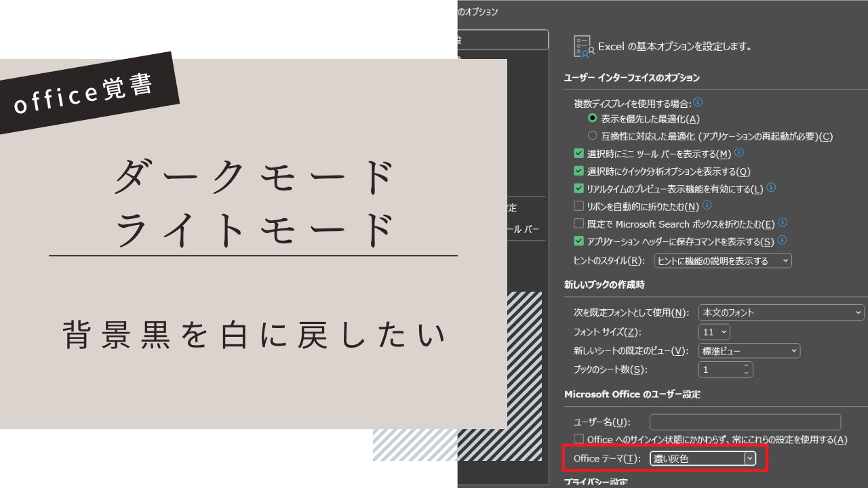Open the Office テーマ dropdown showing 濃い灰色
The image size is (868, 488).
750,457
